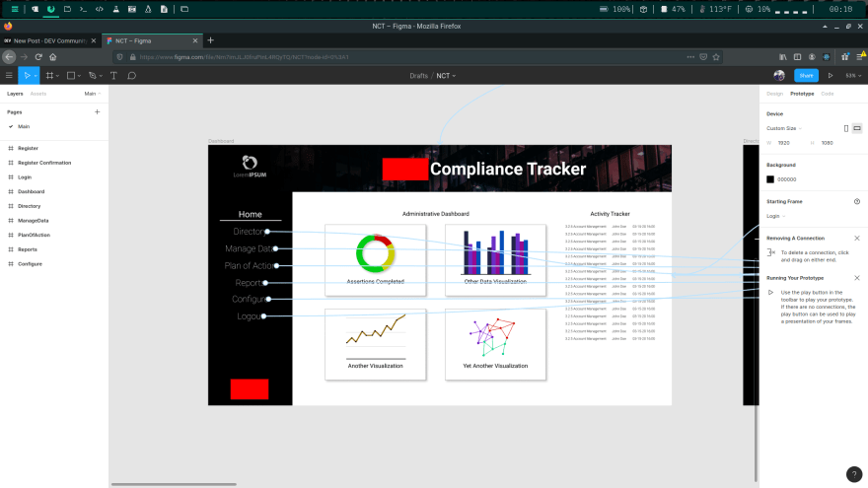
Task: Click the horizontal canvas scrollbar
Action: 174,484
